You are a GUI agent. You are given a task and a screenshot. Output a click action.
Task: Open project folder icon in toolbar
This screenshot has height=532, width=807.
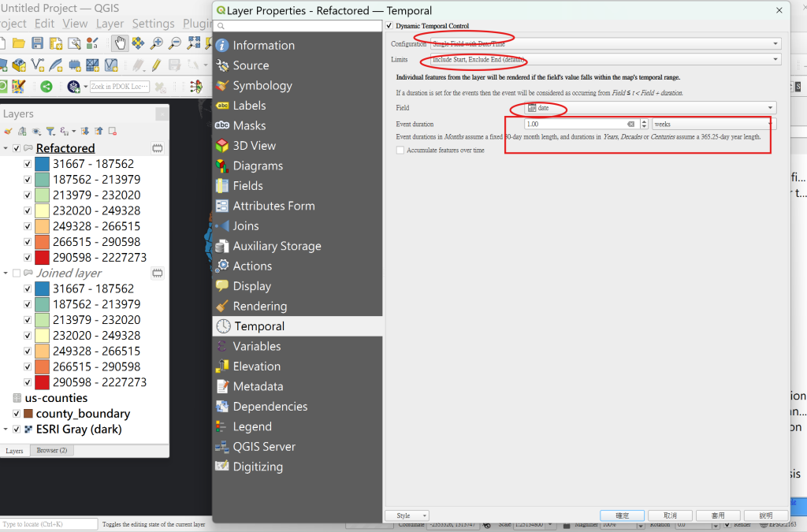coord(19,43)
